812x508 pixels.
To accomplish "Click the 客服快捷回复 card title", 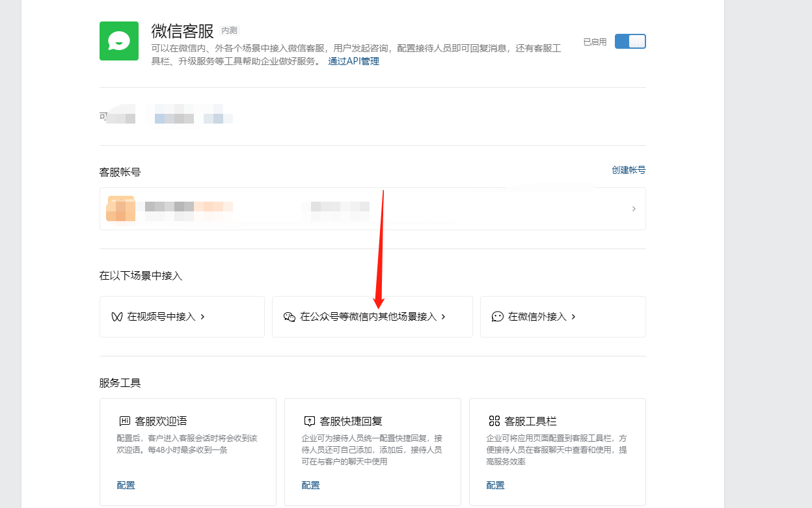I will (351, 421).
